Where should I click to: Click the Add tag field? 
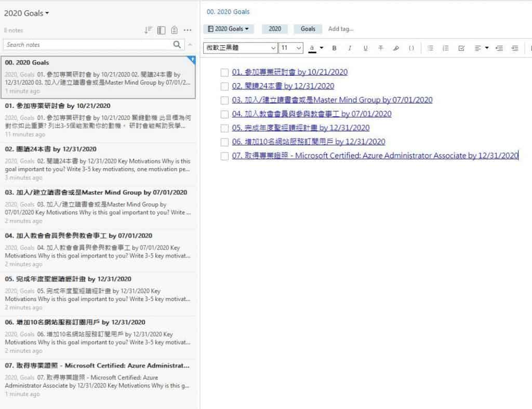[341, 29]
